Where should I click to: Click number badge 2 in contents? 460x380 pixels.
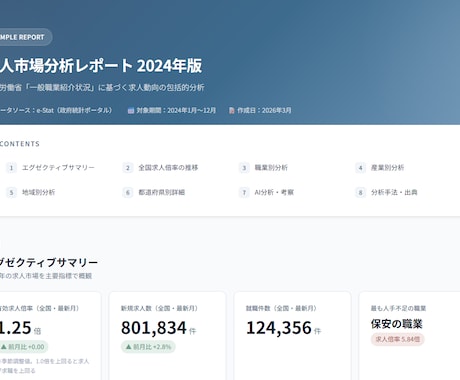[128, 167]
